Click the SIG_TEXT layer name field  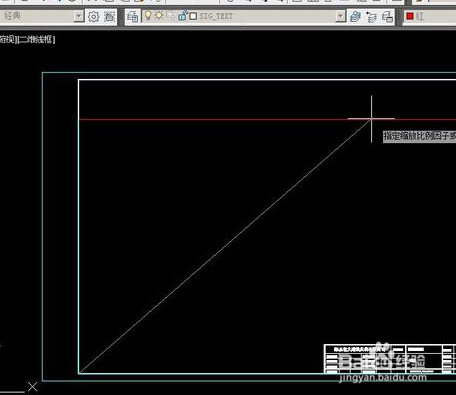216,16
